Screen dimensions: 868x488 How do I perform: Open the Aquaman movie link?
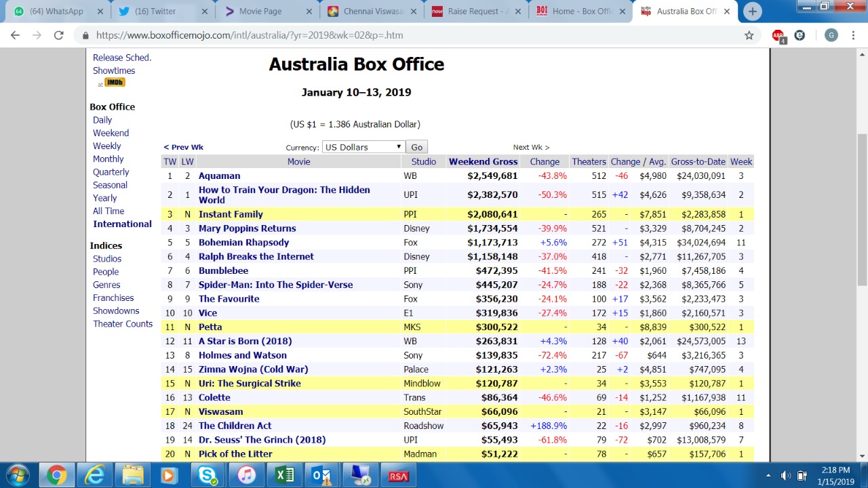click(x=219, y=176)
